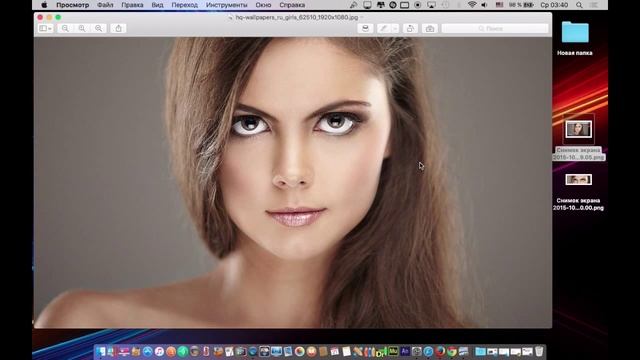Click the rotate image button

click(x=410, y=28)
